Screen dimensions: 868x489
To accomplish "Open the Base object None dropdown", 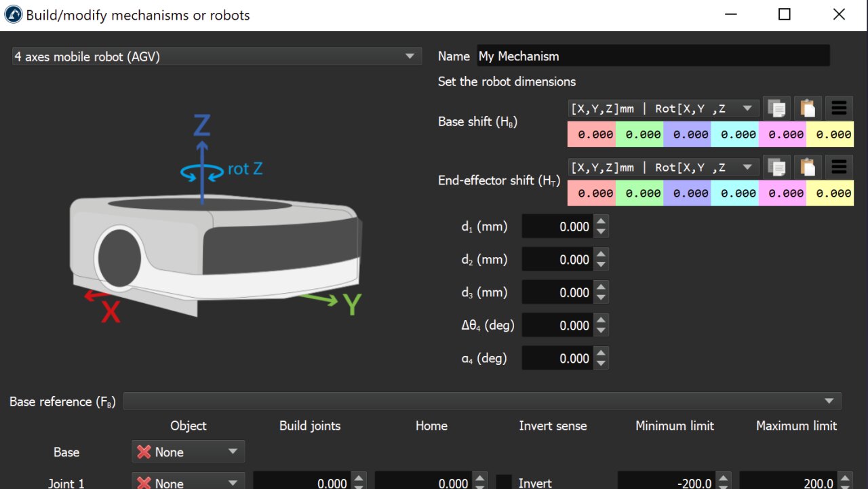I will 188,452.
